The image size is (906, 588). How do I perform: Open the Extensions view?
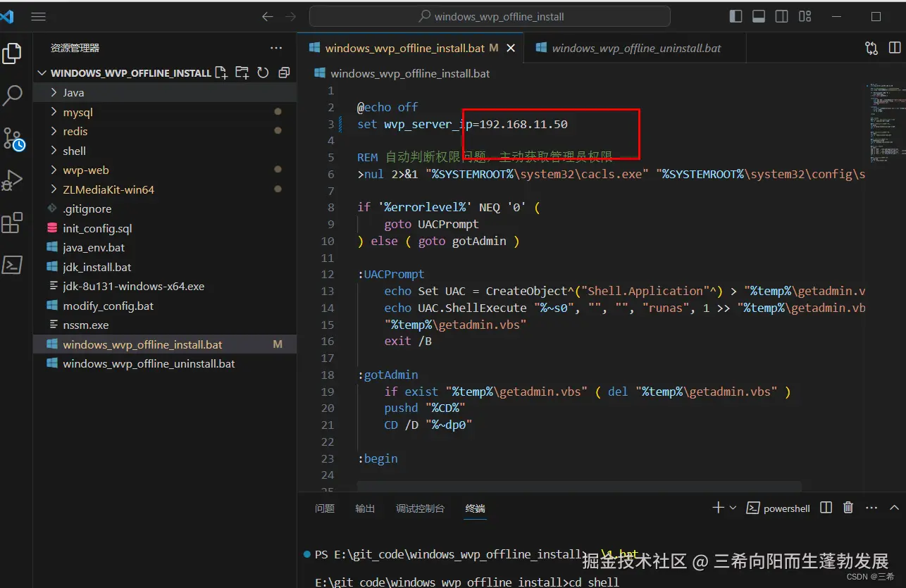point(12,223)
